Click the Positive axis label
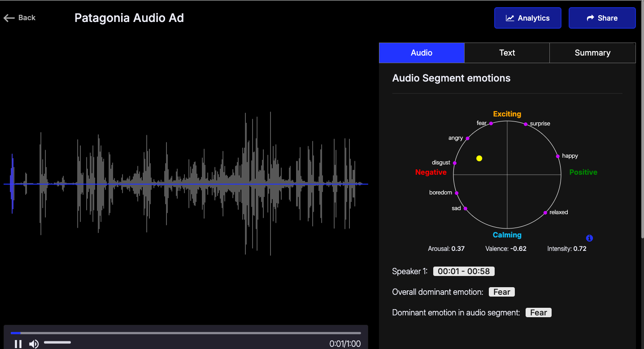644x349 pixels. (583, 172)
